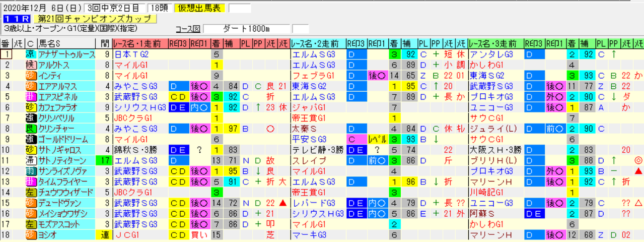Screen dimensions: 644x242
Task: Select the 大阪ＳＨ・3勝 race cell
Action: 495,150
